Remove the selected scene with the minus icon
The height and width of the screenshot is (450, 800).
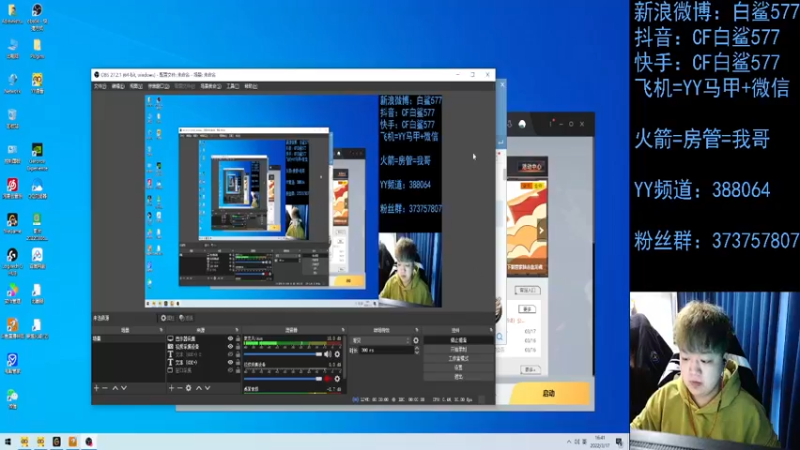coord(105,388)
